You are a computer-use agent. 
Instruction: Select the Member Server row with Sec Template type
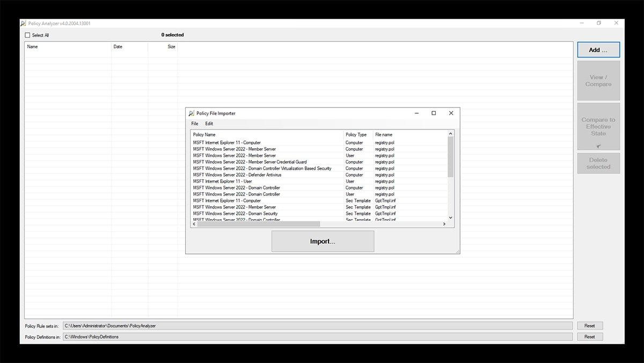tap(319, 207)
